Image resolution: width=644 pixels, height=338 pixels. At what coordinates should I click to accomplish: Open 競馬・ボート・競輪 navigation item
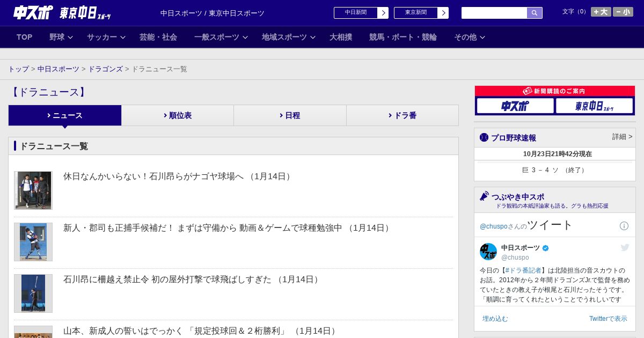click(402, 37)
